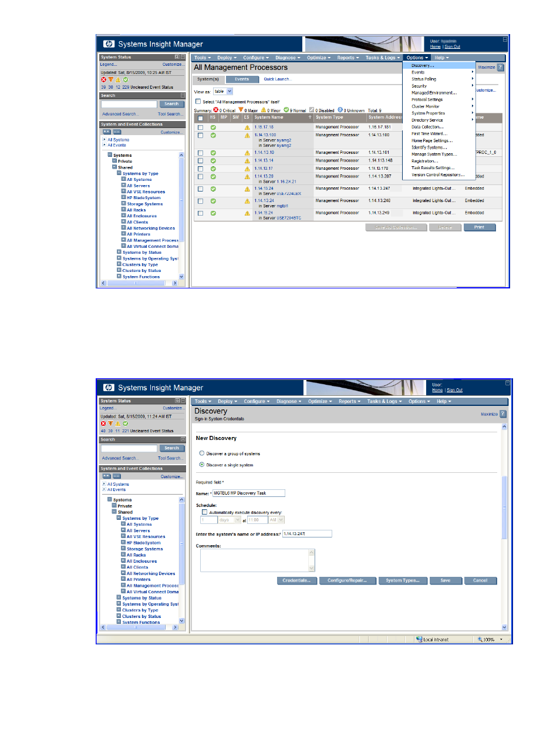
Task: Click the yellow Minor status icon in the Discovery window's System Status
Action: coord(118,424)
